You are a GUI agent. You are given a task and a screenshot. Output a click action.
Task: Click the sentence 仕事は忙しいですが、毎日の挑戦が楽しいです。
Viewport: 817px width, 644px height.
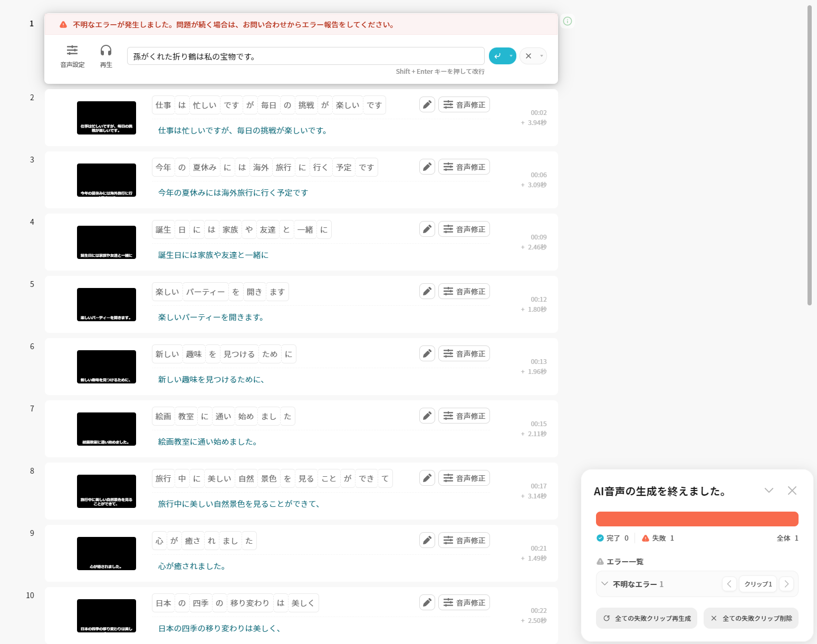click(x=244, y=130)
